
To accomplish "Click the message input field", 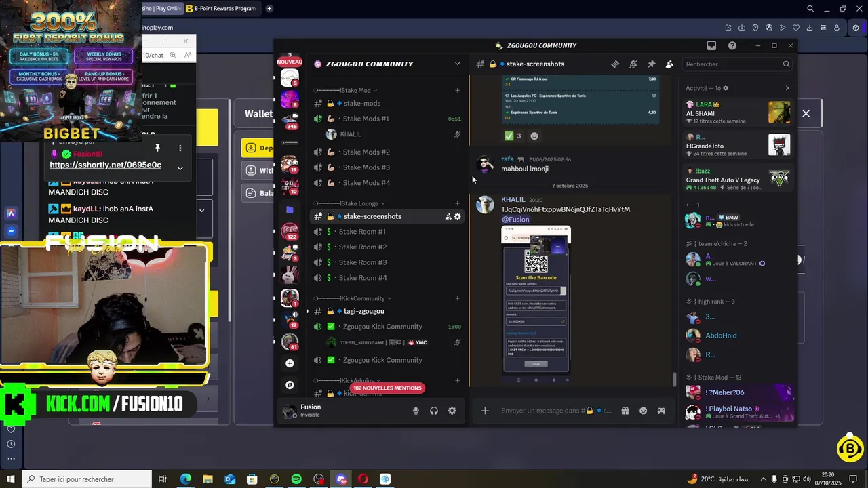I will (x=556, y=411).
